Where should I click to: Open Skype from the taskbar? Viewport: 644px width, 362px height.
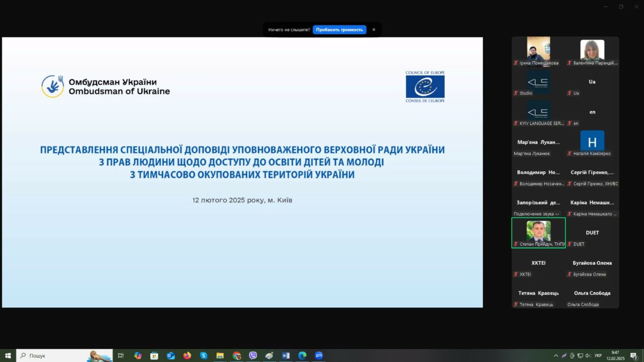(x=203, y=356)
